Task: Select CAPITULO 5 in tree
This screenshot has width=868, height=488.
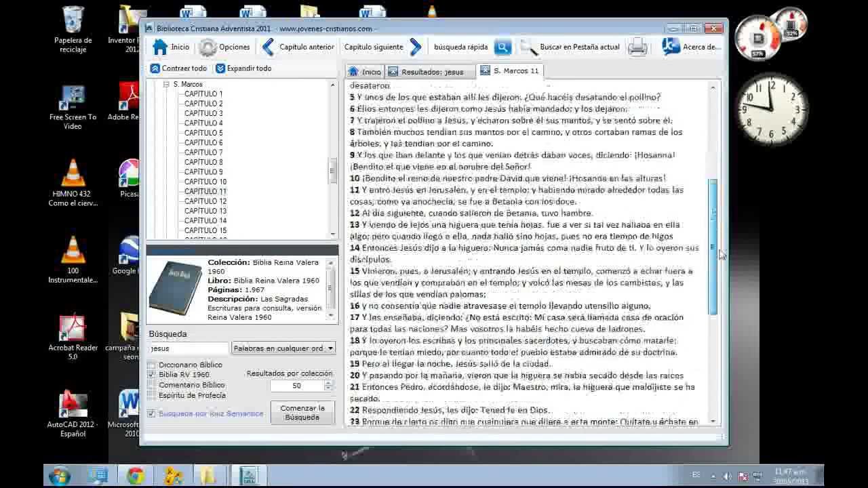Action: tap(203, 133)
